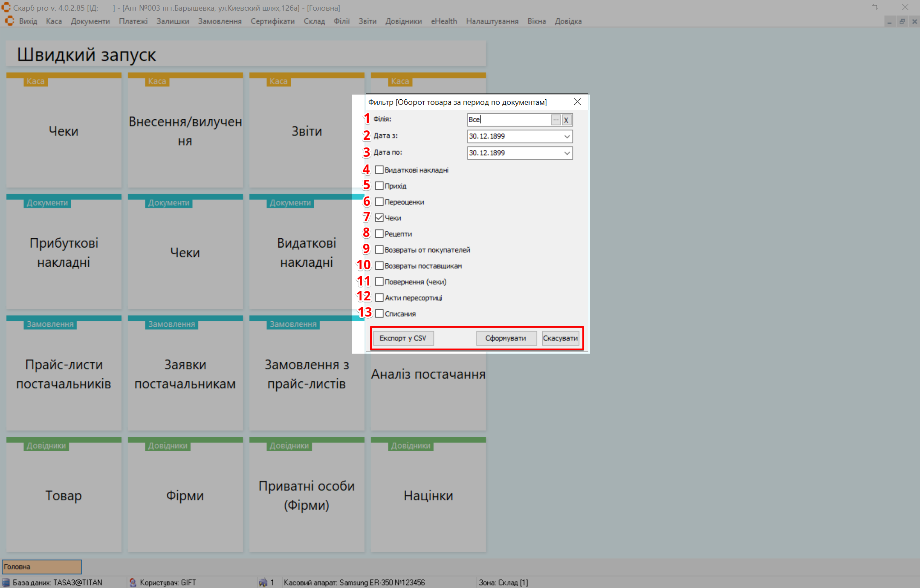This screenshot has height=588, width=920.
Task: Click the Скарб logo icon in menu bar
Action: coord(9,21)
